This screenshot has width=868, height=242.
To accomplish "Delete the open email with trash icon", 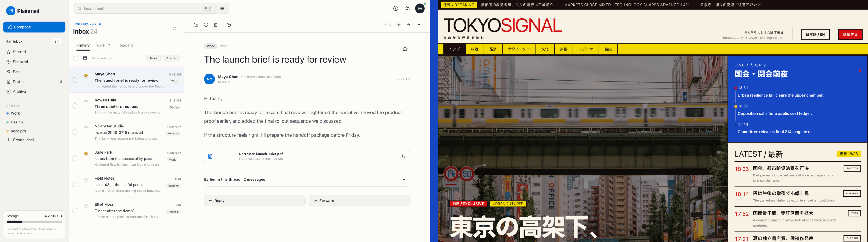I will (x=216, y=25).
